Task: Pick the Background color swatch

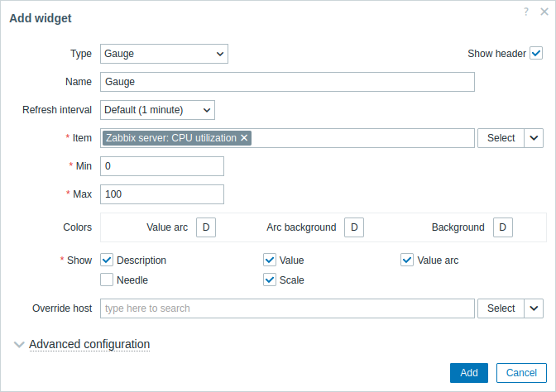Action: click(502, 227)
